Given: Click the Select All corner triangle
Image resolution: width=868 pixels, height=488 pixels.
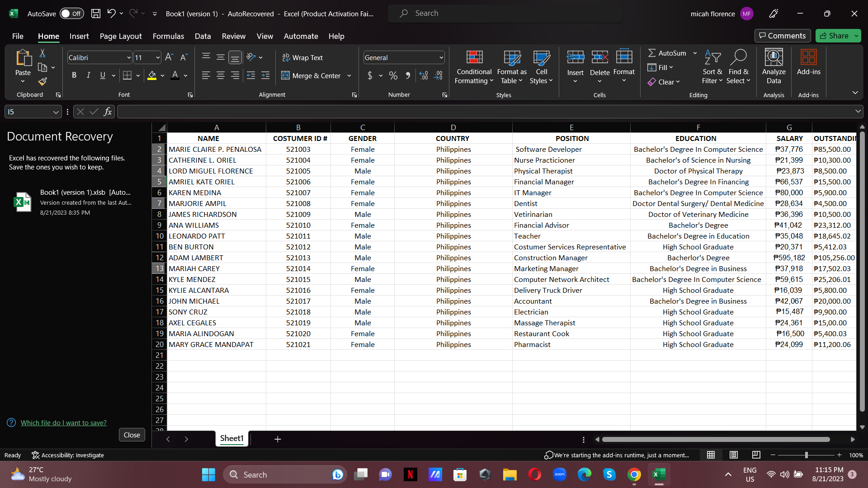Looking at the screenshot, I should coord(161,127).
